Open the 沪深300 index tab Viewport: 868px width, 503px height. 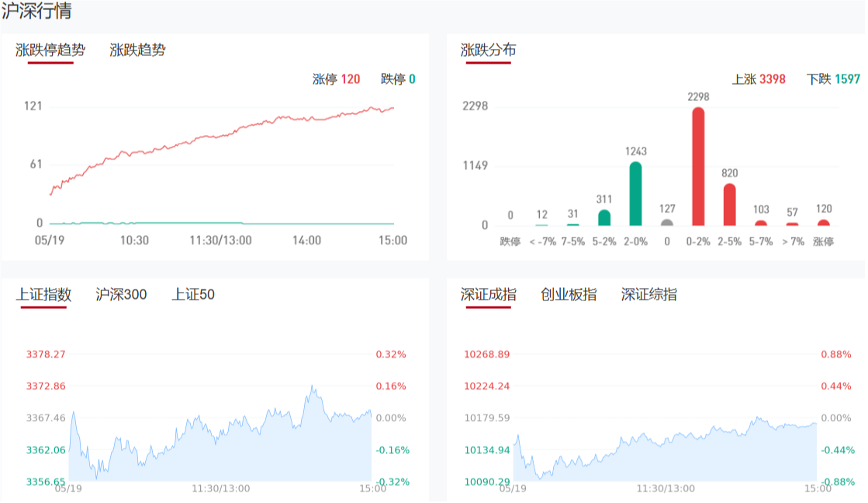[x=121, y=295]
